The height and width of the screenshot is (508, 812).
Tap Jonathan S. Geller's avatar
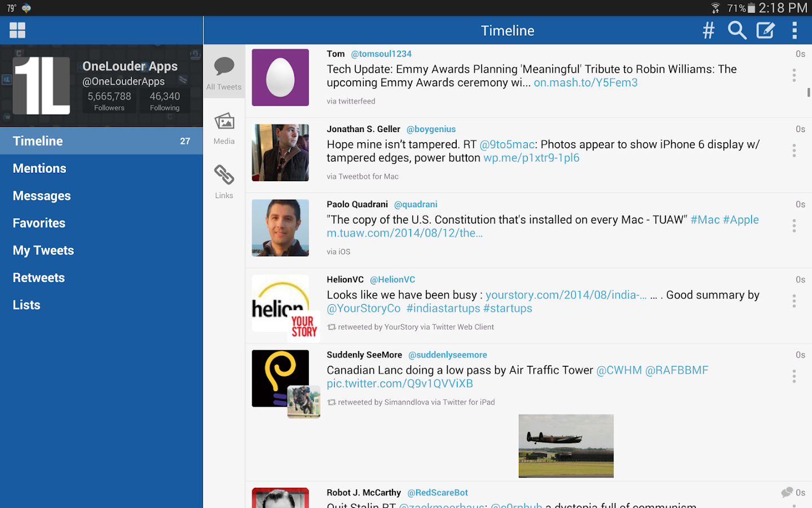point(280,152)
